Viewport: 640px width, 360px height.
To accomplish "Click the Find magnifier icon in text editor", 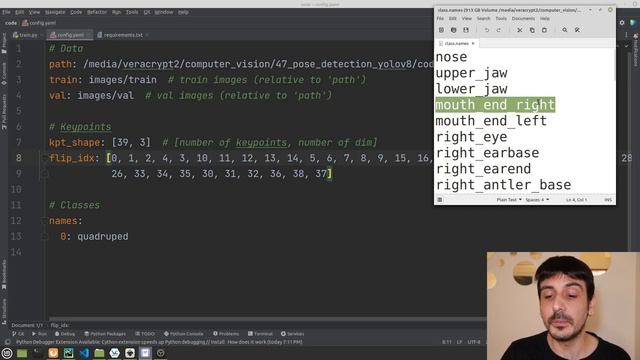I will pos(565,30).
